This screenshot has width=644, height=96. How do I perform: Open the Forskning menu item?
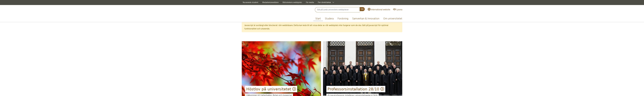coord(343,18)
